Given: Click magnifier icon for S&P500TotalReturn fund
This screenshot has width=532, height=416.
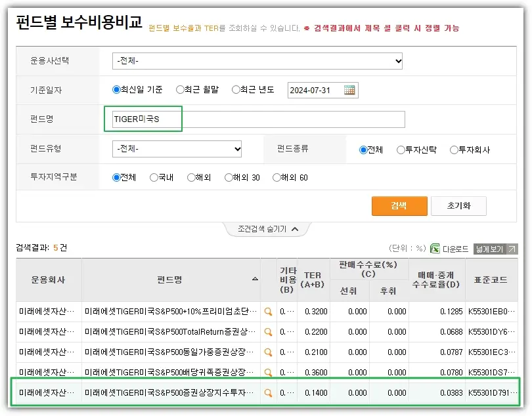Looking at the screenshot, I should coord(268,332).
